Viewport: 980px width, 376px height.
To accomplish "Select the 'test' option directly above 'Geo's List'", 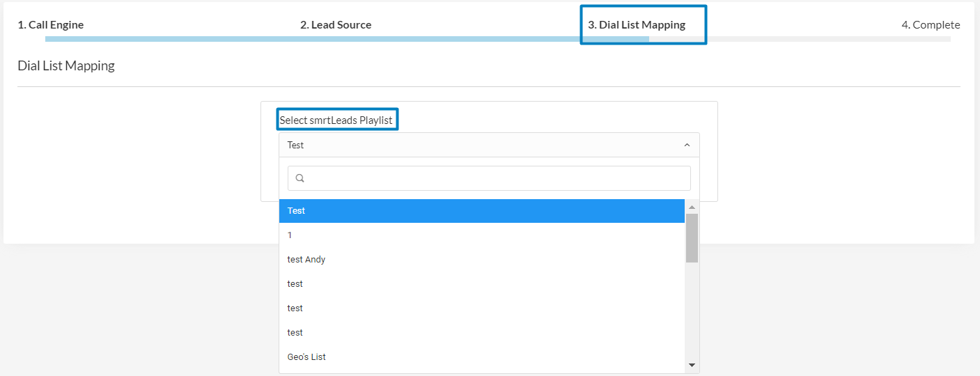I will (x=481, y=333).
